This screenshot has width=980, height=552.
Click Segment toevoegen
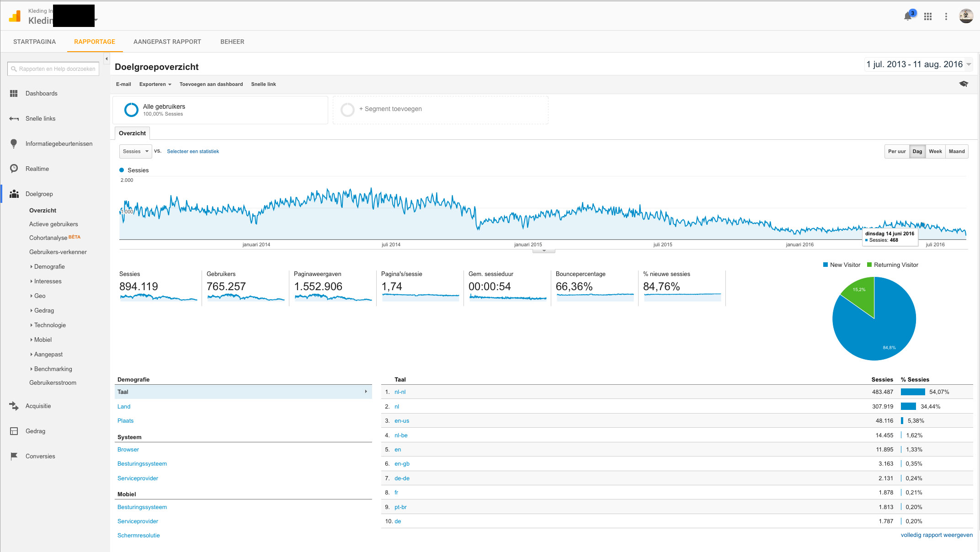[x=390, y=109]
